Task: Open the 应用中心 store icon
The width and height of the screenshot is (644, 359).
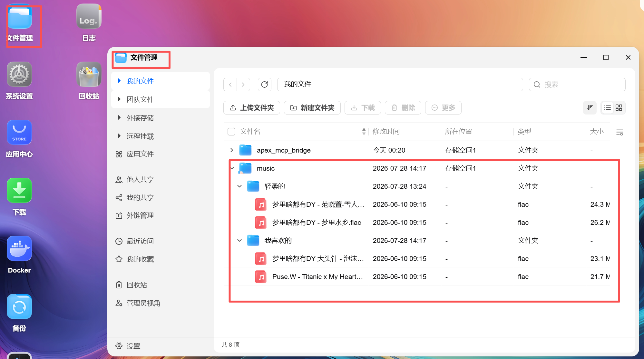Action: pyautogui.click(x=19, y=139)
